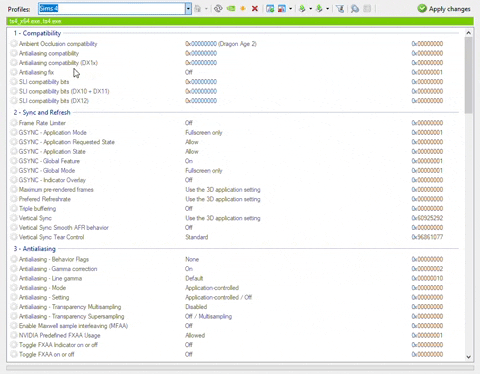Click Fullscreen only value of GSYNC - Global Mode
This screenshot has width=480, height=374.
pos(204,170)
